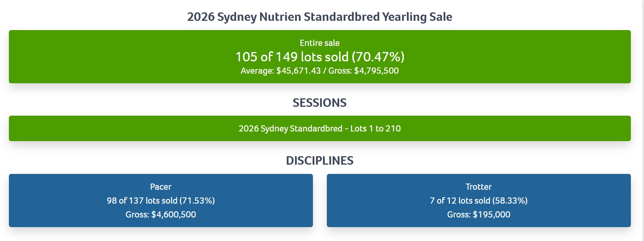644x241 pixels.
Task: Click "98 of 137 lots sold (71.53%)" text
Action: [x=161, y=201]
